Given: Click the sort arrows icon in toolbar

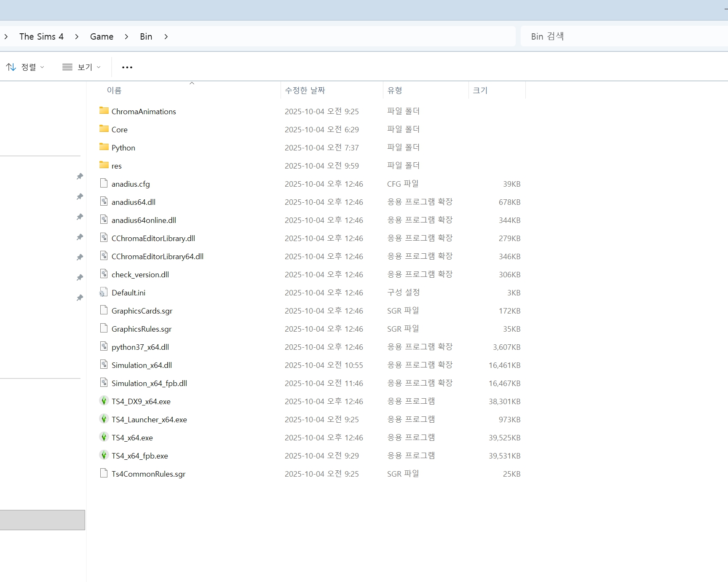Looking at the screenshot, I should click(x=11, y=67).
